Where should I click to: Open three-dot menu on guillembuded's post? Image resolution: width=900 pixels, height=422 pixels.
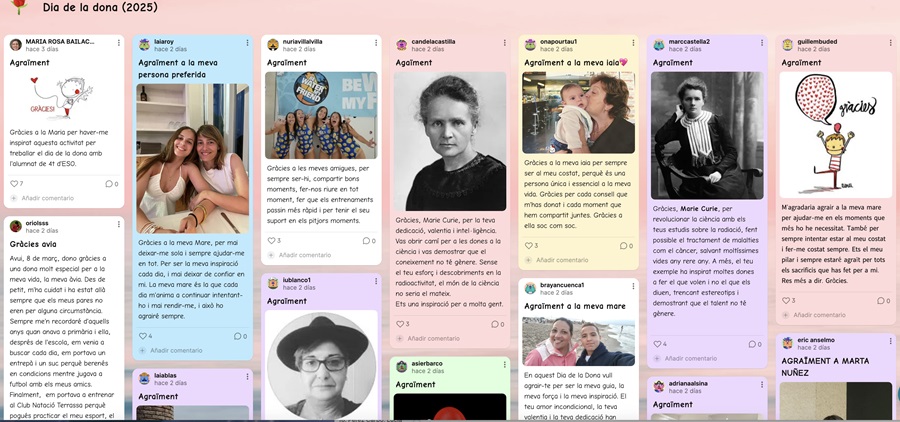890,43
